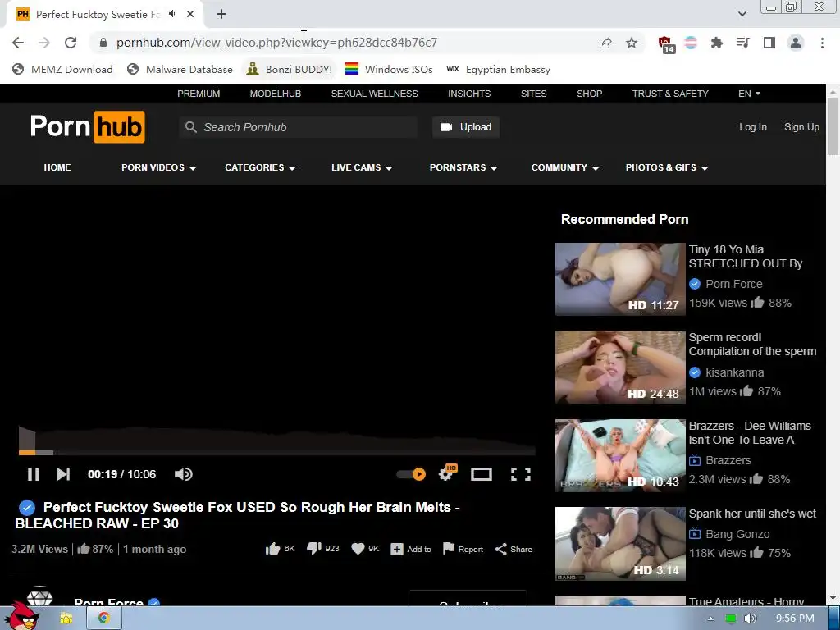Image resolution: width=840 pixels, height=630 pixels.
Task: Like the video with thumbs up
Action: point(272,549)
